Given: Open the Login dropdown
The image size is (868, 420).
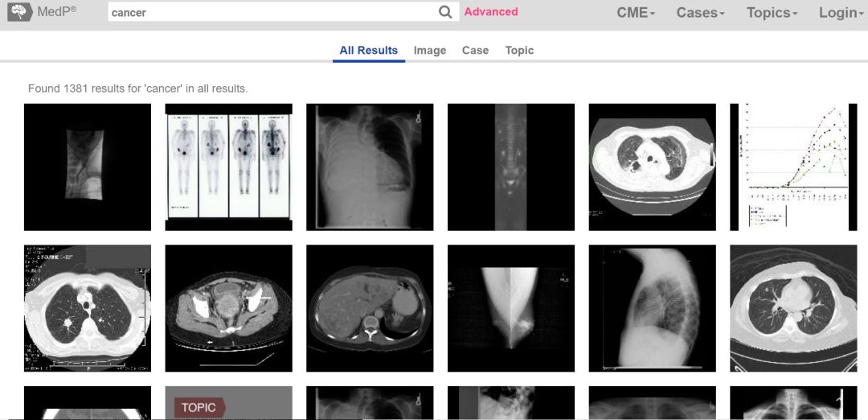Looking at the screenshot, I should [x=841, y=13].
